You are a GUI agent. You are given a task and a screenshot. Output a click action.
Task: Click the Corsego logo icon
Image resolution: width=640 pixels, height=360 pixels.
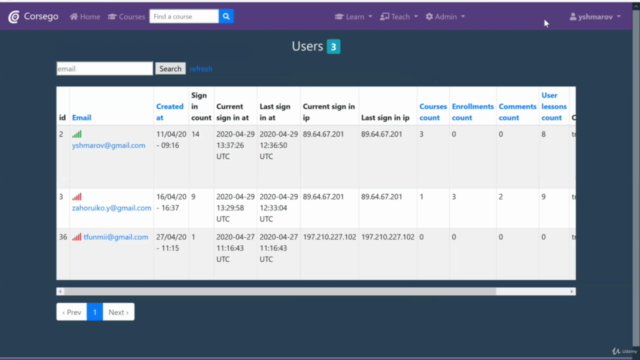(13, 17)
